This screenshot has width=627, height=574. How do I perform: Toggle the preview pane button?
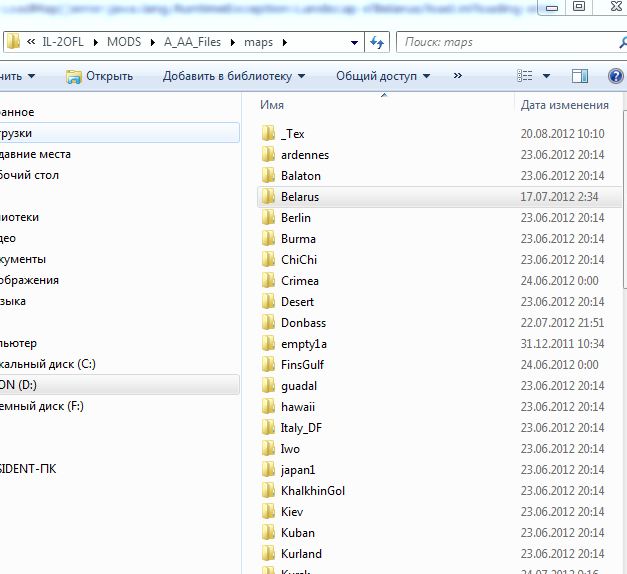(x=580, y=76)
